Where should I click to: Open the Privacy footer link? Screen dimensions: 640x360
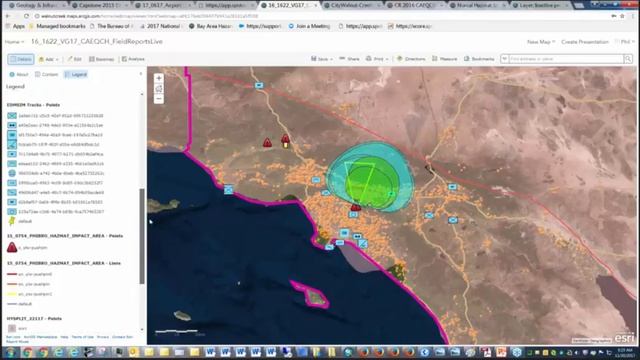[x=103, y=337]
